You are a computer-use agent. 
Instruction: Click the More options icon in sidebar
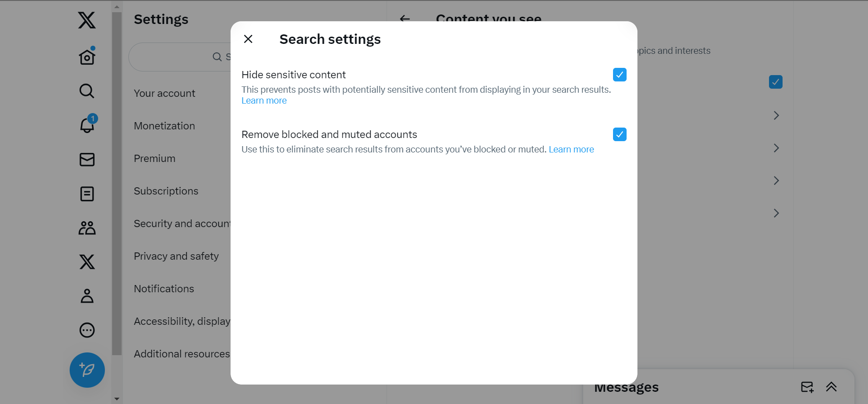click(86, 330)
